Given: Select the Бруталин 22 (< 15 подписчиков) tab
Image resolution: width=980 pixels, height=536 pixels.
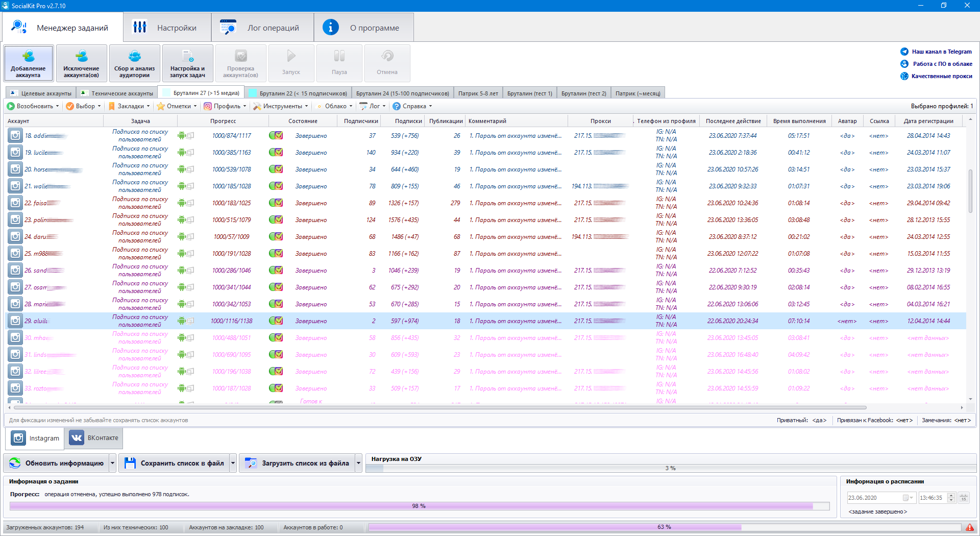Looking at the screenshot, I should pos(298,93).
